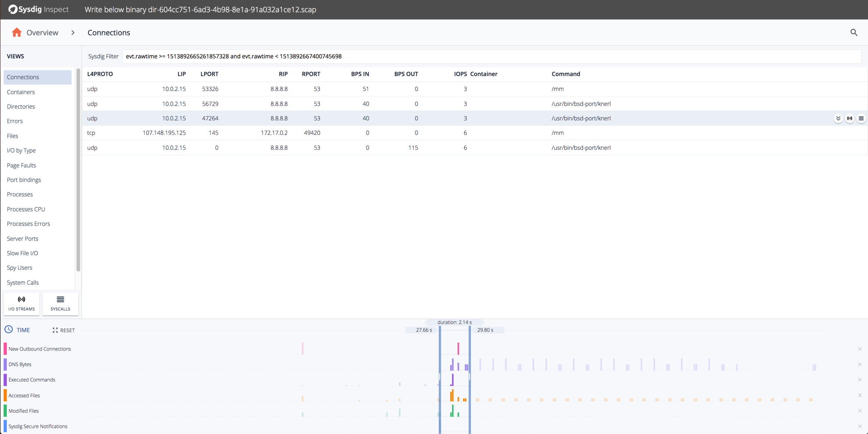Remove the Executed Commands timeline

[x=860, y=379]
